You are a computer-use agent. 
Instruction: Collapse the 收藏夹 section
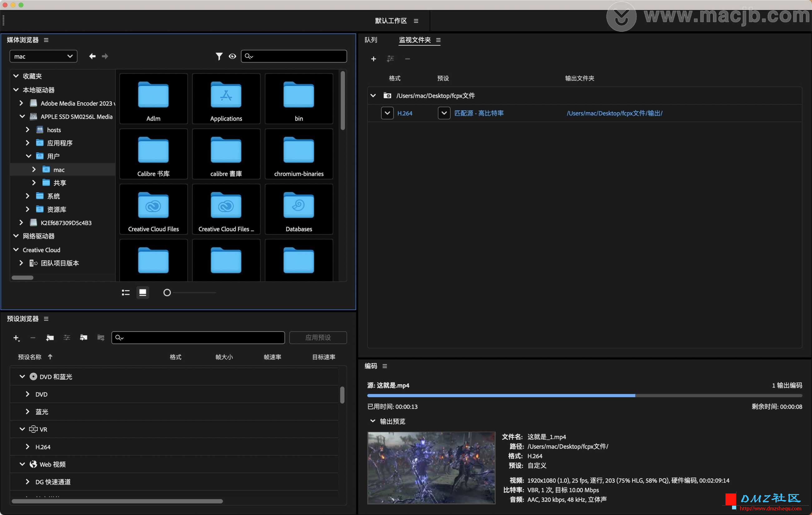pyautogui.click(x=16, y=76)
